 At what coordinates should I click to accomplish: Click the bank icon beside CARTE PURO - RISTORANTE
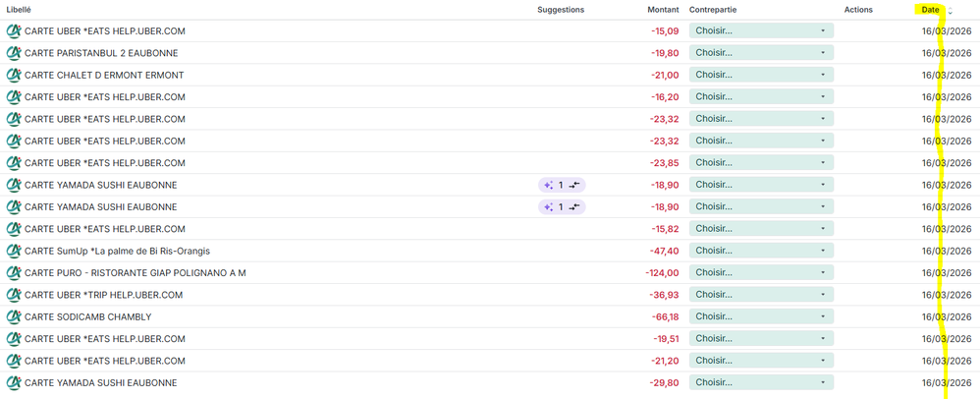tap(14, 272)
